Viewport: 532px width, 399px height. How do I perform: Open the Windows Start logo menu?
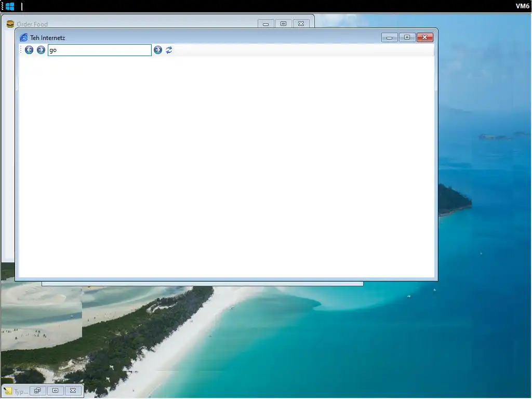pyautogui.click(x=10, y=6)
